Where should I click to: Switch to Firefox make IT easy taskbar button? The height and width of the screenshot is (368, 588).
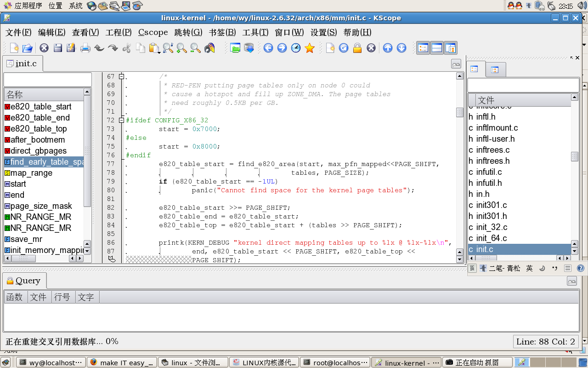tap(122, 362)
